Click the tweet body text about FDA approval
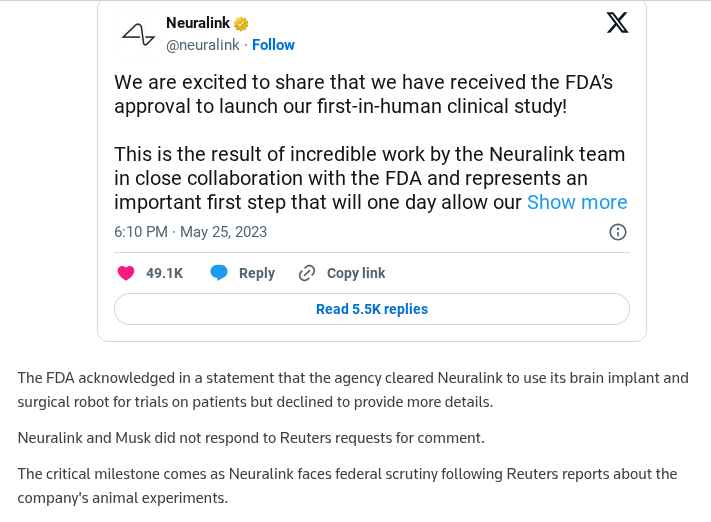 (x=363, y=95)
